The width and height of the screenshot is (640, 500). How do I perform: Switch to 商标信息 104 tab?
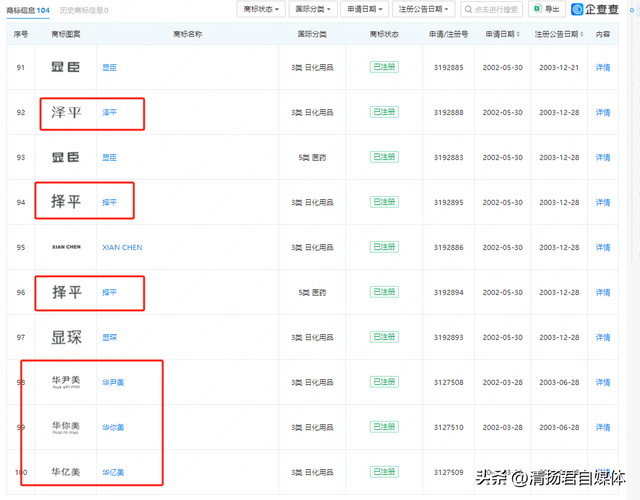(x=28, y=10)
